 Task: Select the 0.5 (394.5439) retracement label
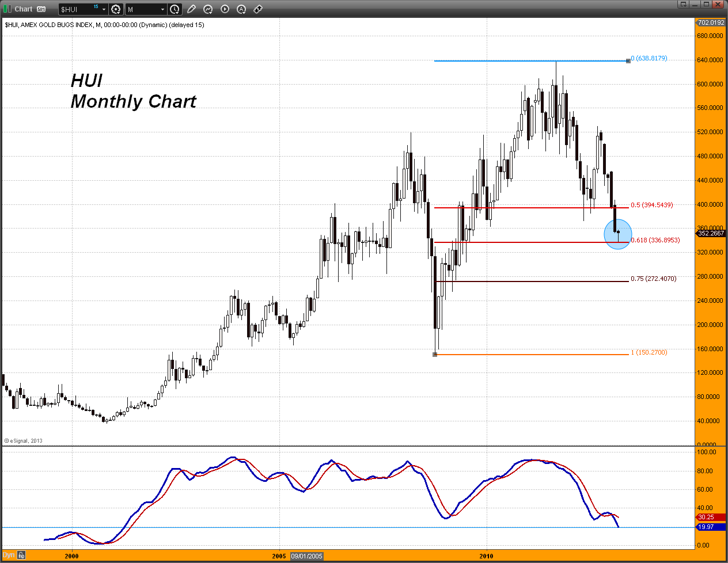click(651, 205)
